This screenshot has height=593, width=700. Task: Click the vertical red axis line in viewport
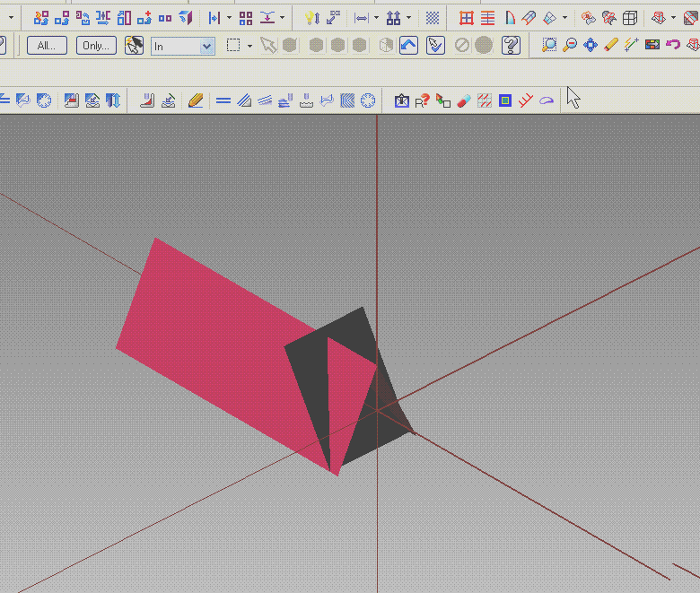pos(377,223)
